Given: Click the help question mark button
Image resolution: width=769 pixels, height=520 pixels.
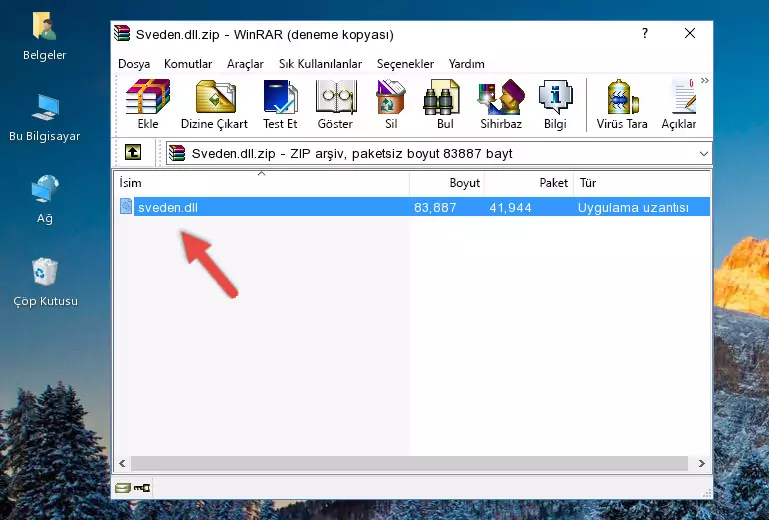Looking at the screenshot, I should pyautogui.click(x=645, y=33).
